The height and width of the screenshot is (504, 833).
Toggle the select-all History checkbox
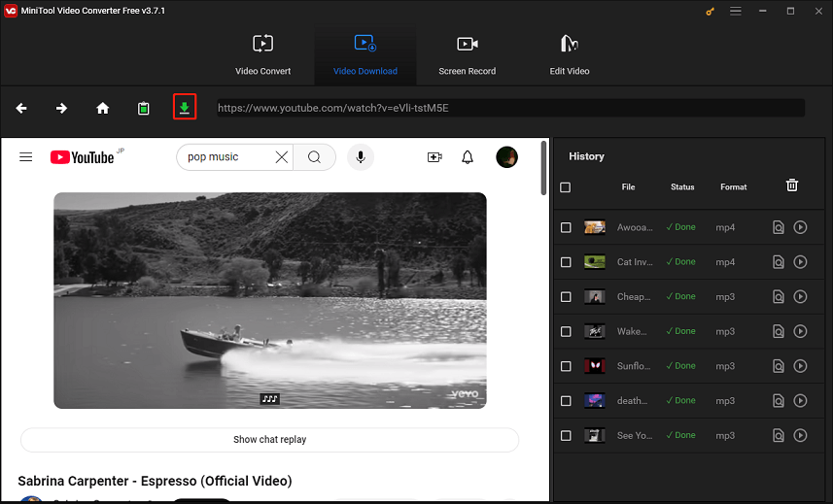pos(566,187)
